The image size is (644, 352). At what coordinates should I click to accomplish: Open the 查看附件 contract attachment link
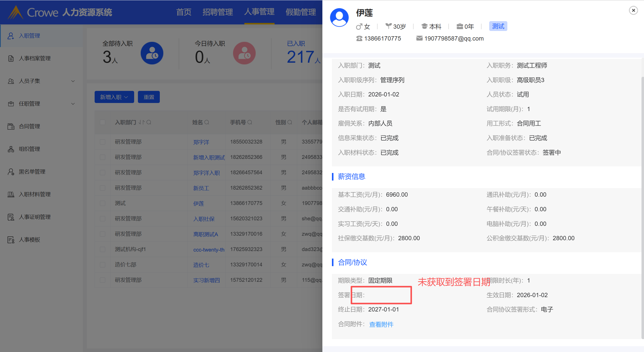[x=381, y=324]
